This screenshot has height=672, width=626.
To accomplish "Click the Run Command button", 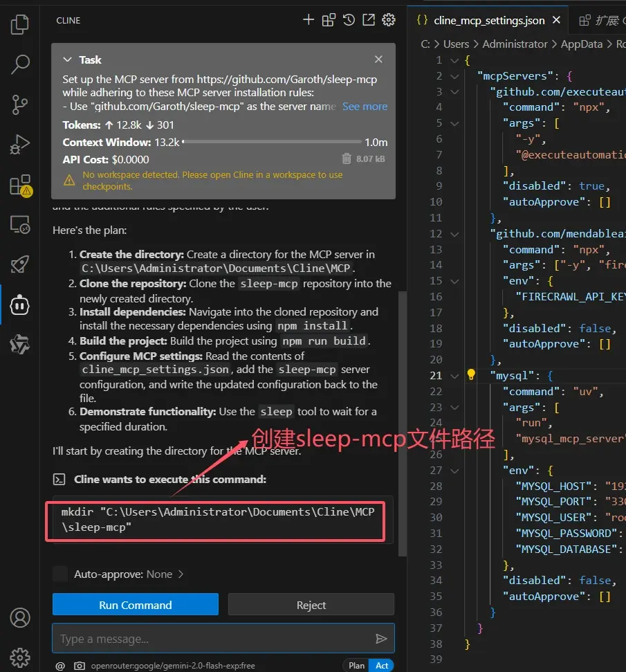I will click(135, 605).
